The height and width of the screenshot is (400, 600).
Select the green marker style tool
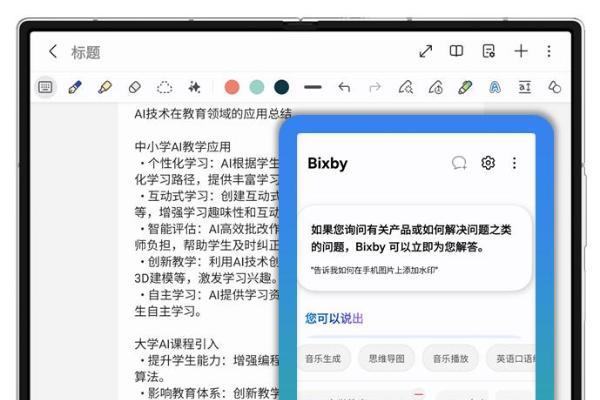click(465, 87)
